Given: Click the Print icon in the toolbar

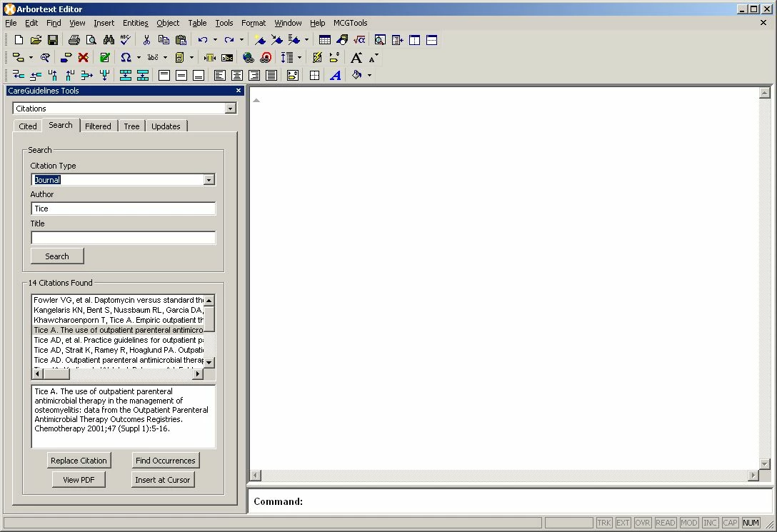Looking at the screenshot, I should point(74,40).
